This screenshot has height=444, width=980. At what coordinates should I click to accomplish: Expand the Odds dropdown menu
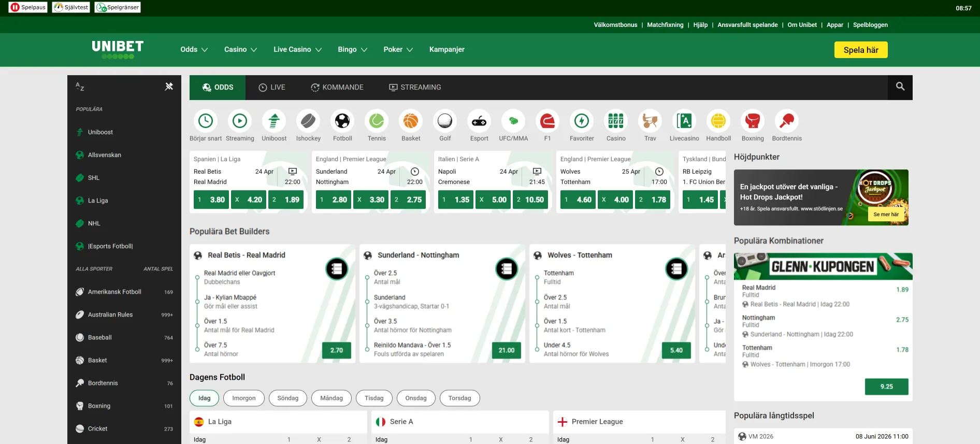pos(194,49)
